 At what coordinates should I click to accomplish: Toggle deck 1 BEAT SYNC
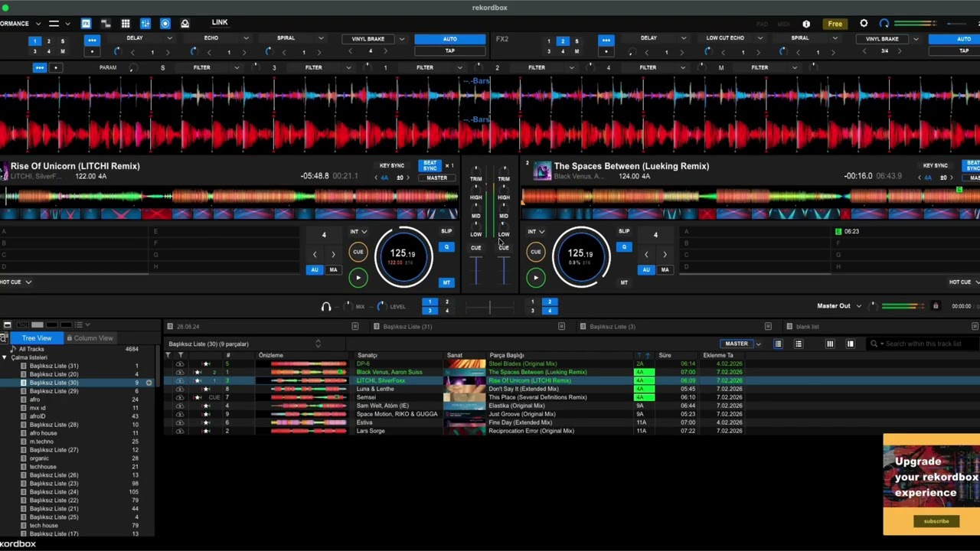pyautogui.click(x=430, y=165)
